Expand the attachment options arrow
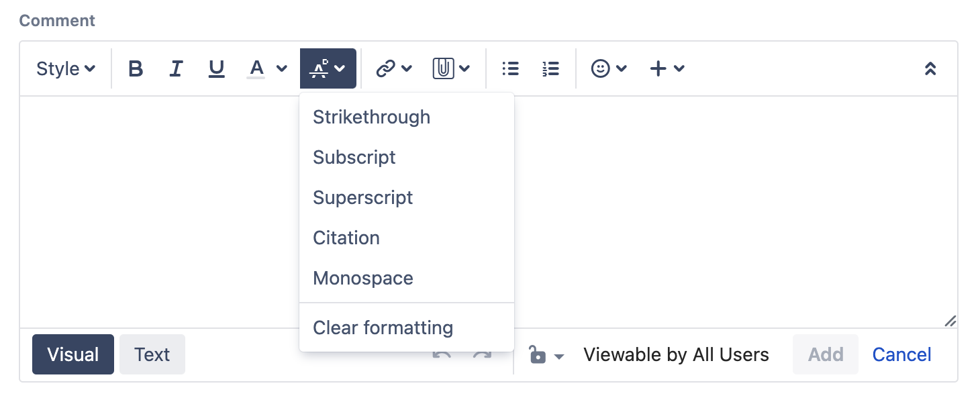980x404 pixels. [464, 68]
